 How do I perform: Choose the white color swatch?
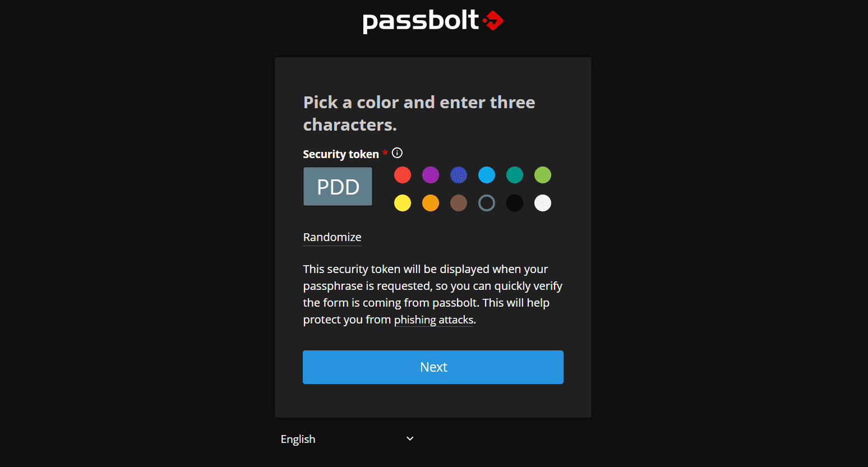coord(543,203)
